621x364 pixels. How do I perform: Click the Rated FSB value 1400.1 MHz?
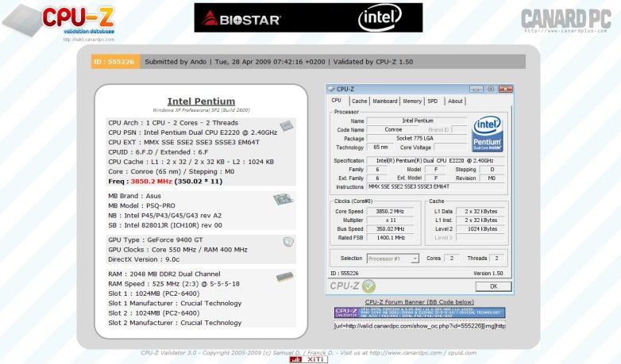pyautogui.click(x=390, y=237)
